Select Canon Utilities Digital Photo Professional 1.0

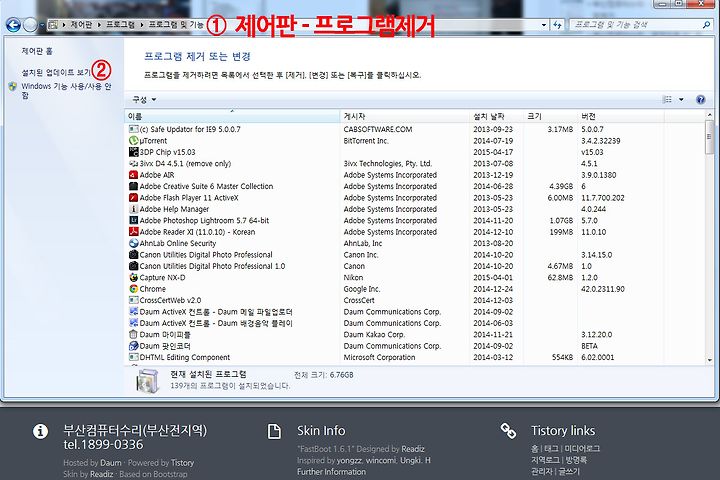(x=212, y=266)
